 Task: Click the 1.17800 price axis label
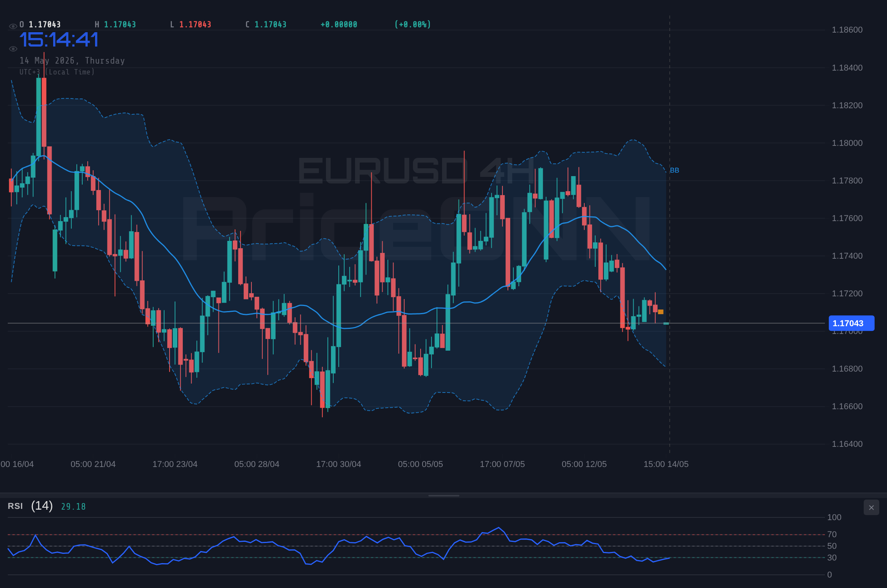pos(847,181)
